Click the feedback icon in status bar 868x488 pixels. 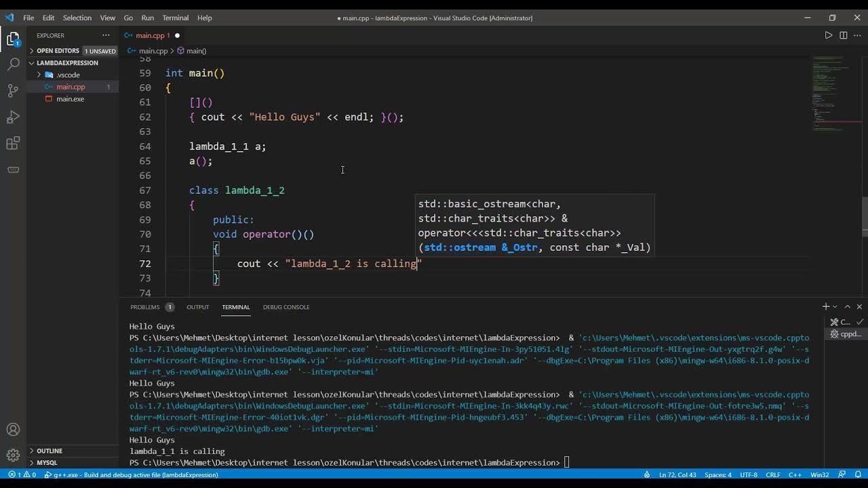click(842, 475)
